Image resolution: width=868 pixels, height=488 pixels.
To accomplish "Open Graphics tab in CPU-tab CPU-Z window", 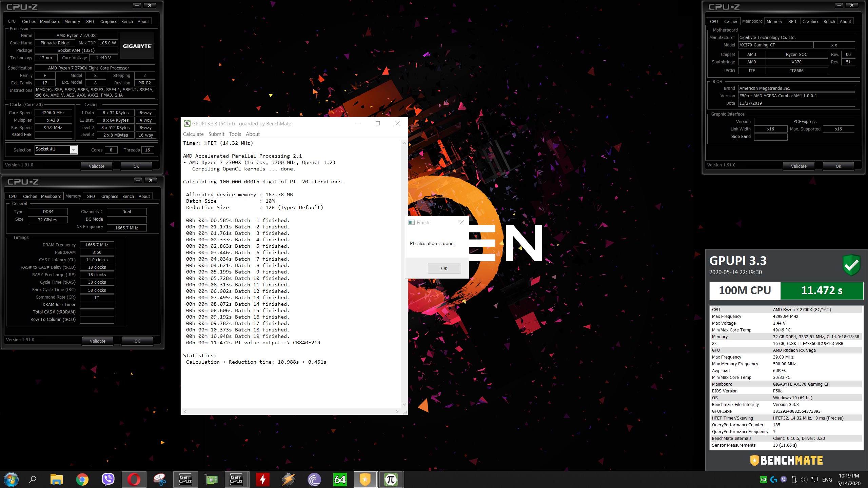I will pos(108,21).
